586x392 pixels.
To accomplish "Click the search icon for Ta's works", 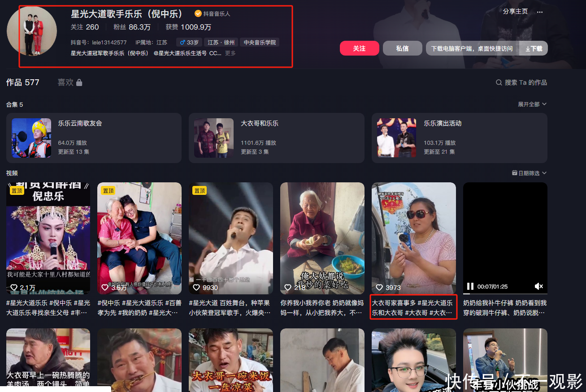I will 499,82.
